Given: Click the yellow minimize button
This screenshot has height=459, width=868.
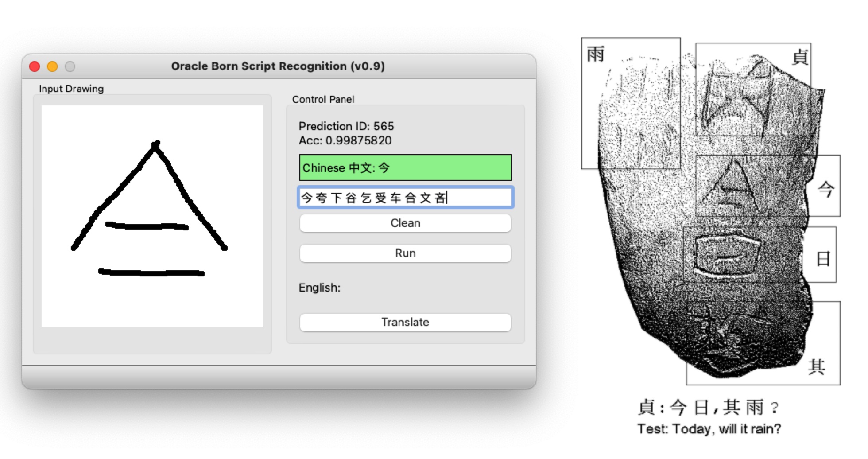Looking at the screenshot, I should [52, 66].
